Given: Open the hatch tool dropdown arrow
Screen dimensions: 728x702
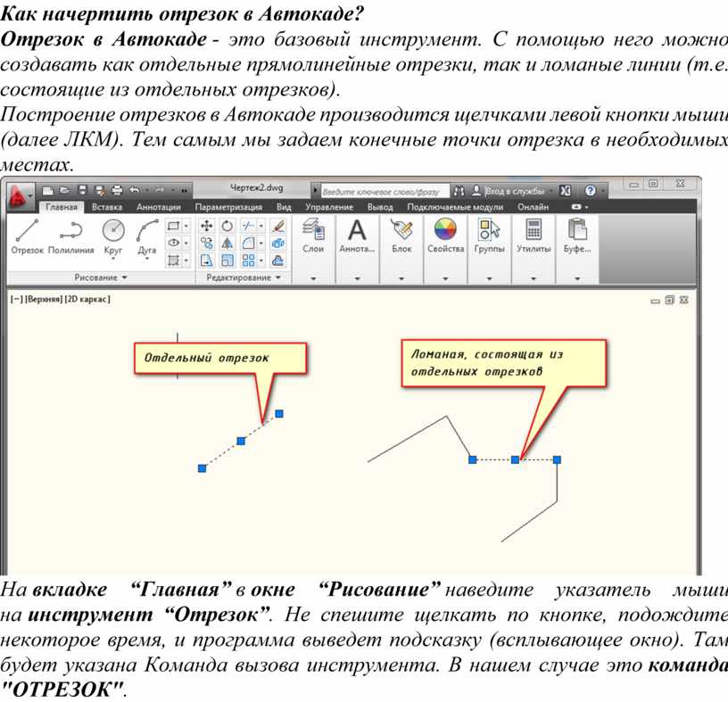Looking at the screenshot, I should [186, 260].
